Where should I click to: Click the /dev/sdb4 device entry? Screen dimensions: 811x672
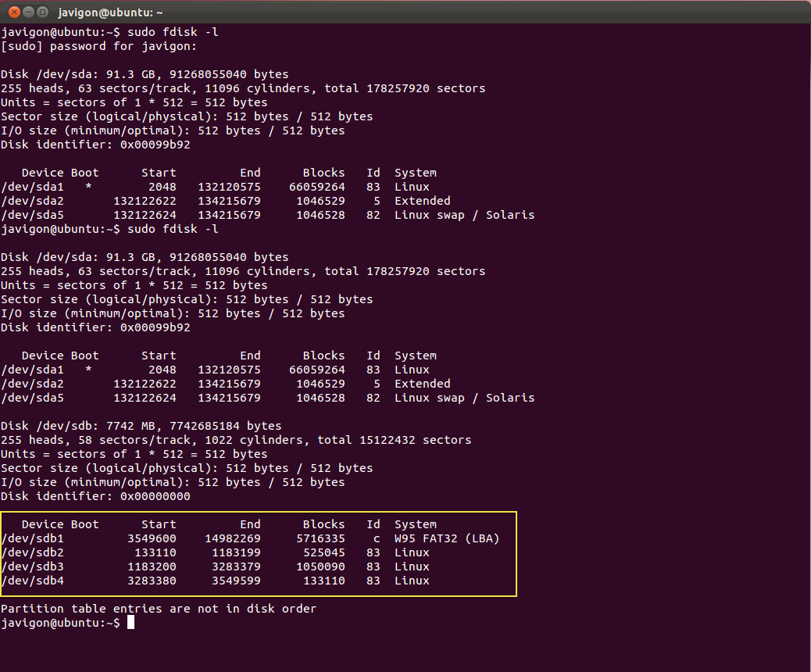pos(32,581)
